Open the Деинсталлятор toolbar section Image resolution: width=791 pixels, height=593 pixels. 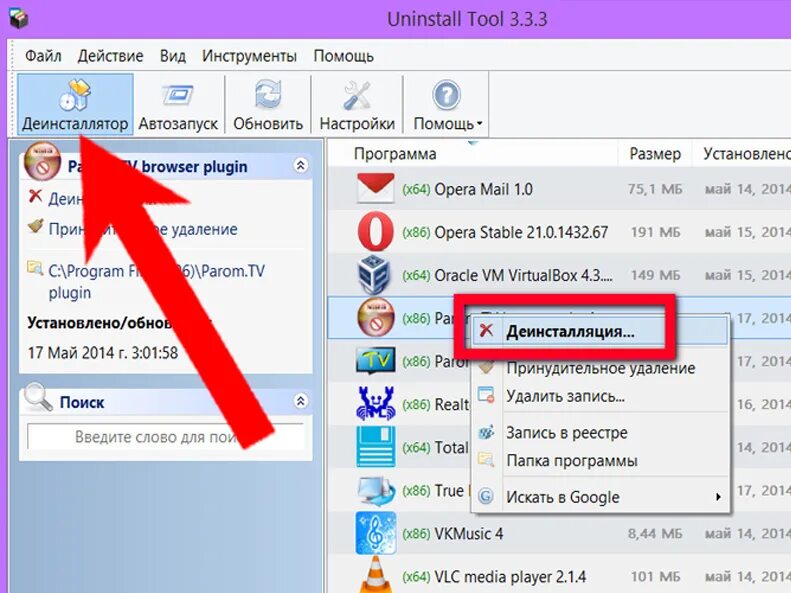(x=75, y=104)
